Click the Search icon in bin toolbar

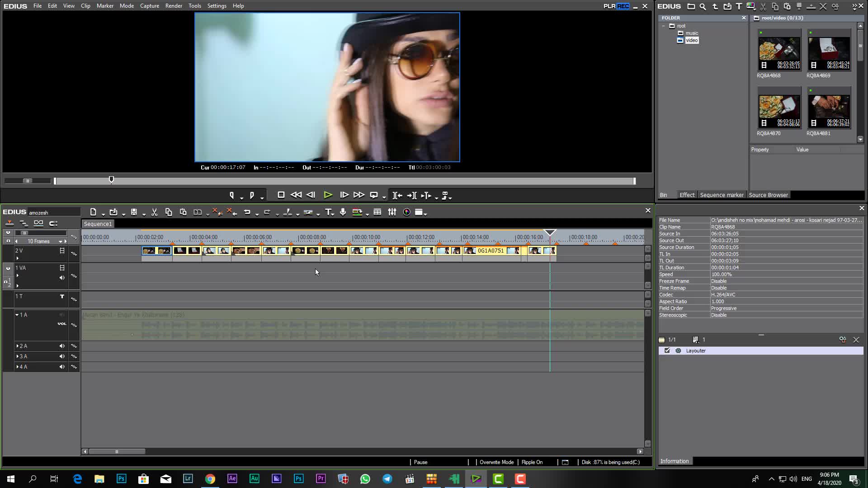point(703,6)
